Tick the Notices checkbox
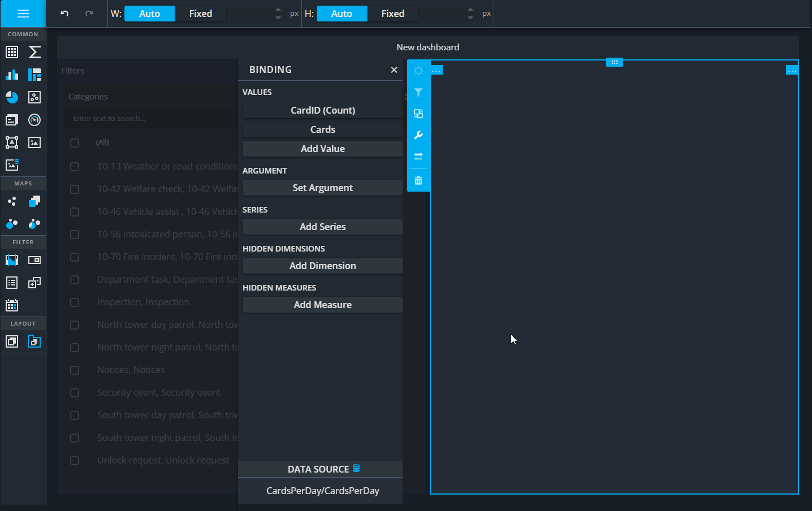Image resolution: width=812 pixels, height=511 pixels. point(75,370)
